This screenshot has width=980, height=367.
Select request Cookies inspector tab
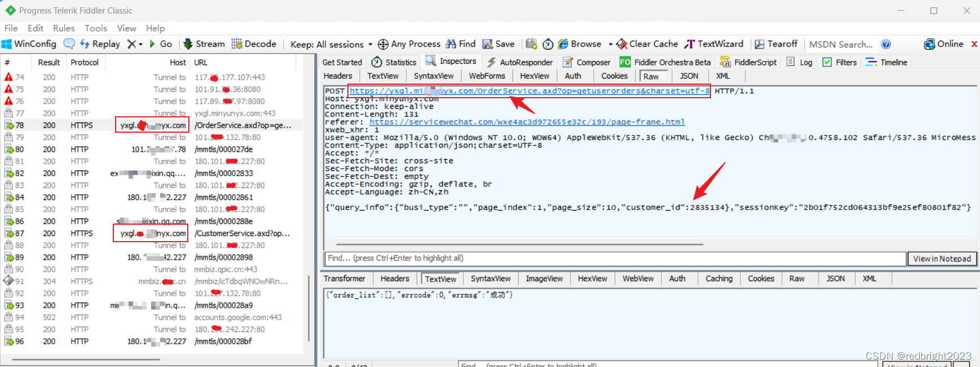tap(615, 76)
